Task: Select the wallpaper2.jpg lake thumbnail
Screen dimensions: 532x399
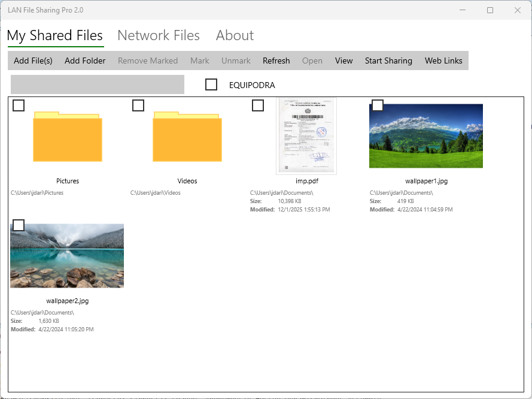Action: (67, 255)
